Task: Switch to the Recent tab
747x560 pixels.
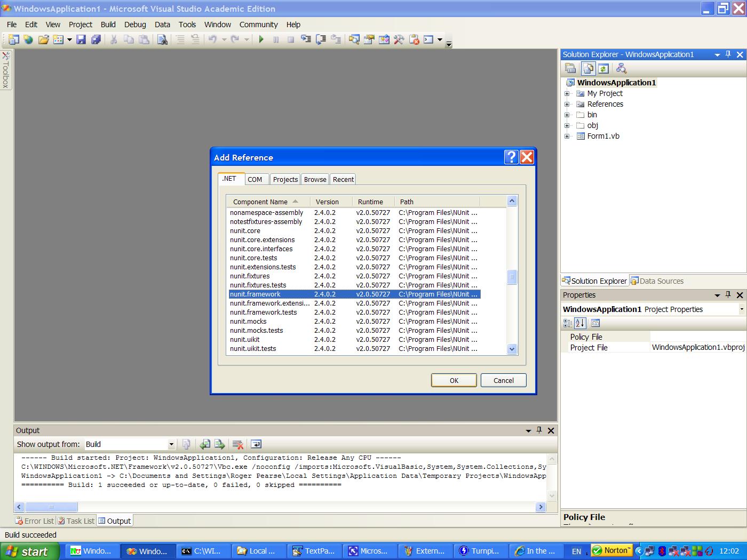Action: [344, 179]
